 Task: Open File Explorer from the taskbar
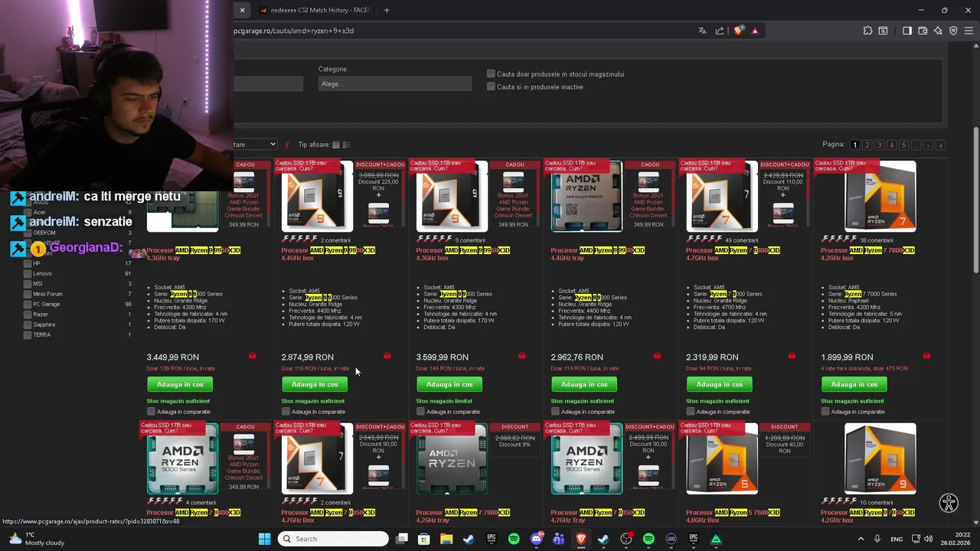[x=446, y=539]
